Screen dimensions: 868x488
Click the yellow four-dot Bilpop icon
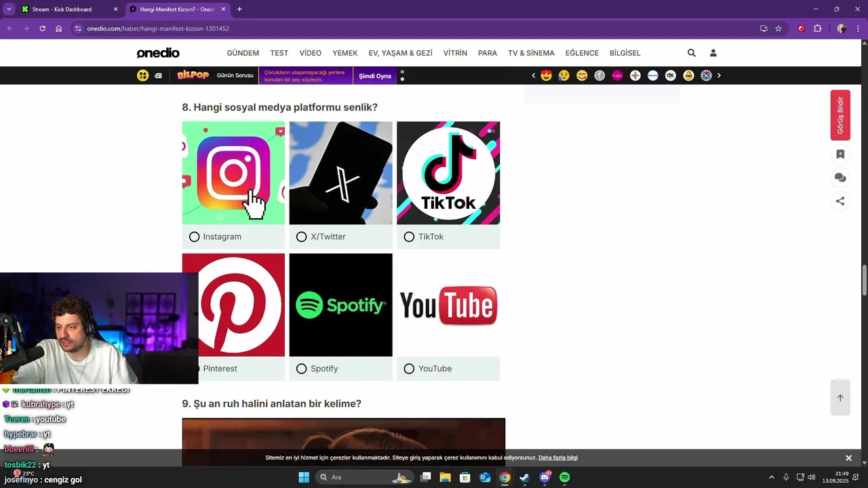pos(142,75)
